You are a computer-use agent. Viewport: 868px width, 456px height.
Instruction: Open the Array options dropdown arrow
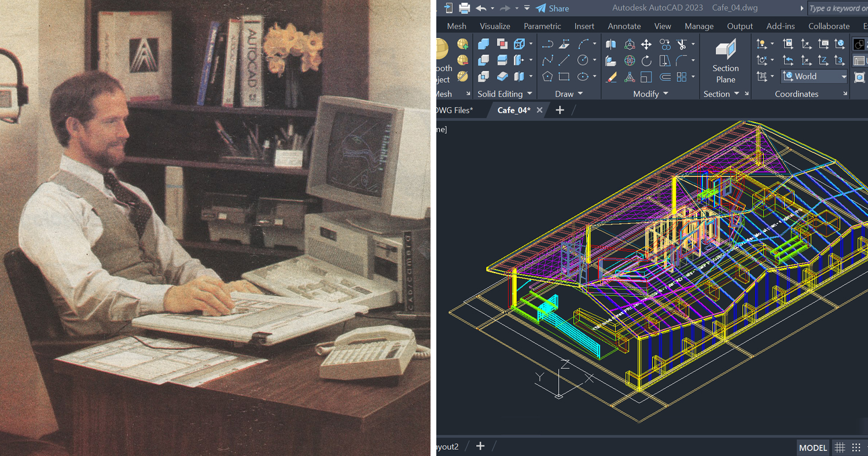pos(693,76)
